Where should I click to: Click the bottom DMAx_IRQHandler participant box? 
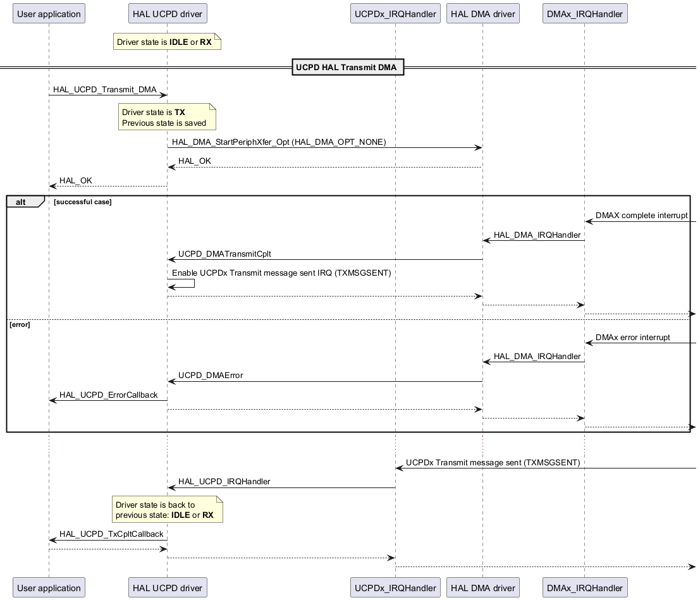point(584,588)
